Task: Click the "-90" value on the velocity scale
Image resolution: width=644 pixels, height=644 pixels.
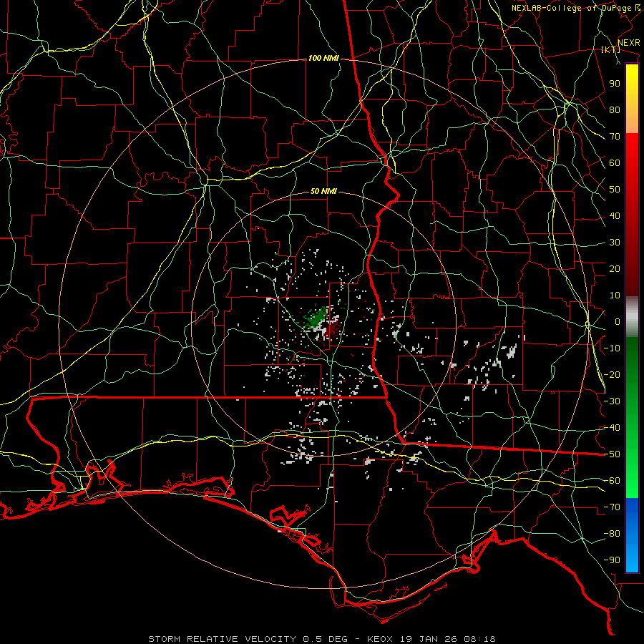Action: click(x=613, y=560)
